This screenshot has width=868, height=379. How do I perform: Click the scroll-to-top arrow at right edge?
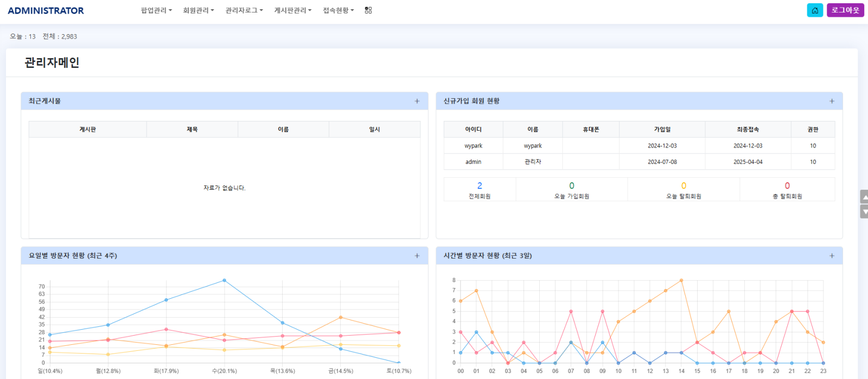[865, 197]
